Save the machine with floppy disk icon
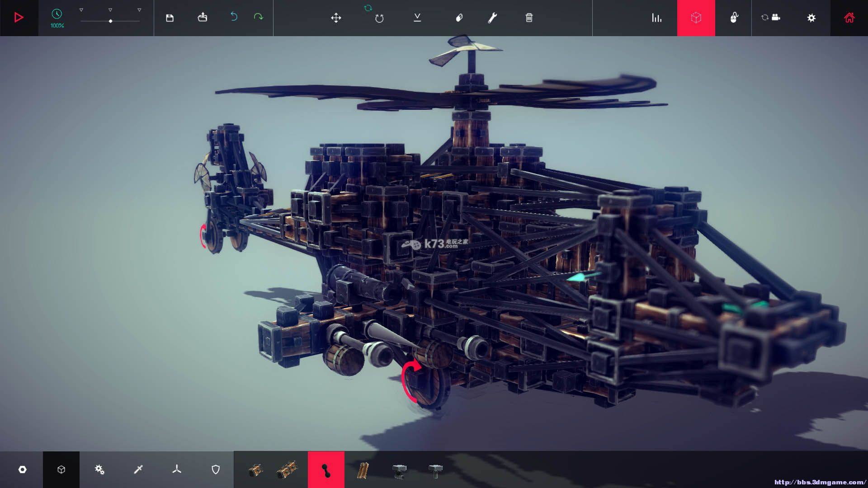 170,18
